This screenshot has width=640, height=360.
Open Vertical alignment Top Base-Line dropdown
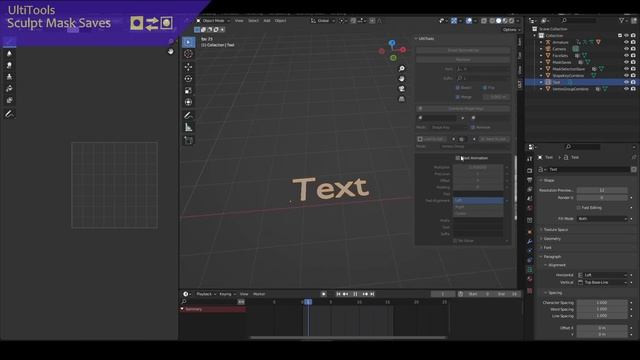pyautogui.click(x=602, y=282)
